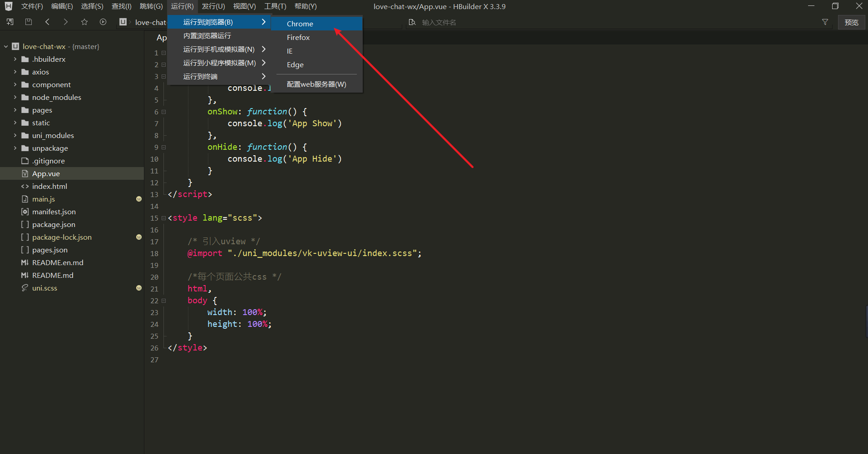This screenshot has width=868, height=454.
Task: Fold the code block at line 9
Action: click(x=164, y=147)
